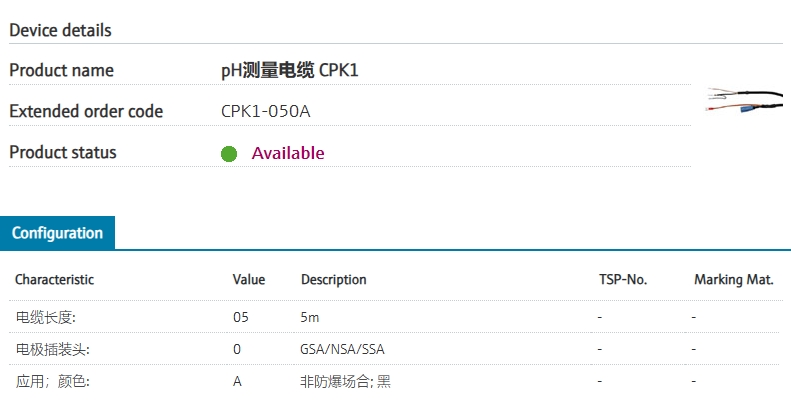This screenshot has height=406, width=791.
Task: Click the Marking Mat. column header
Action: pos(733,280)
